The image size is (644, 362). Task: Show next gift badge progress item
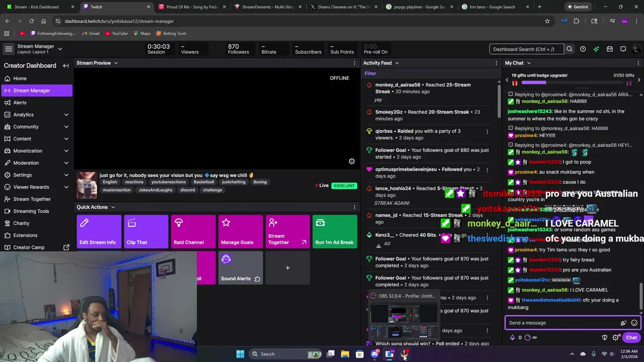[638, 79]
